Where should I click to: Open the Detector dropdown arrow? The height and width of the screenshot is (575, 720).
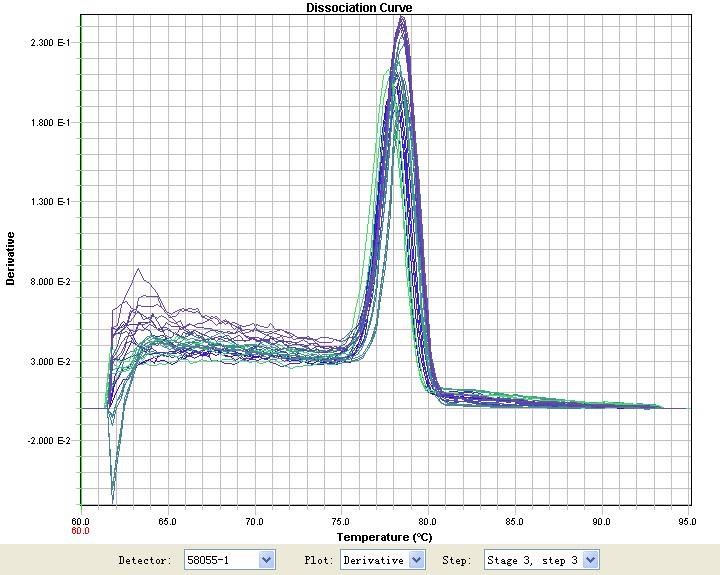[266, 560]
